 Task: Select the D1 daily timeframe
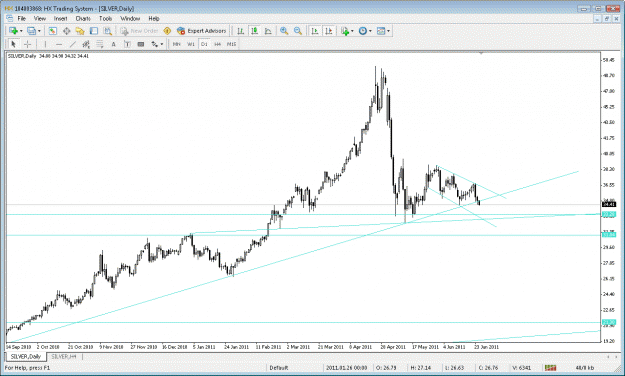204,44
